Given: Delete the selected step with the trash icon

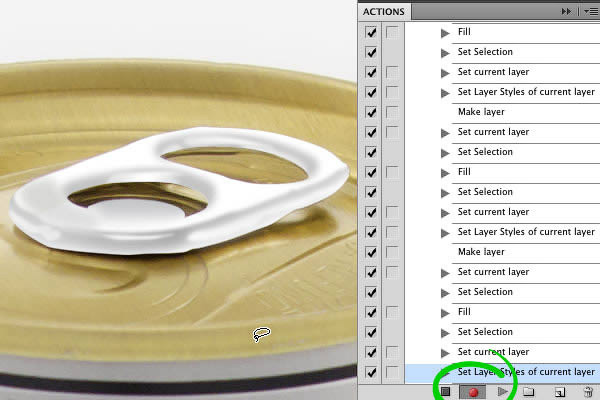Looking at the screenshot, I should [589, 392].
